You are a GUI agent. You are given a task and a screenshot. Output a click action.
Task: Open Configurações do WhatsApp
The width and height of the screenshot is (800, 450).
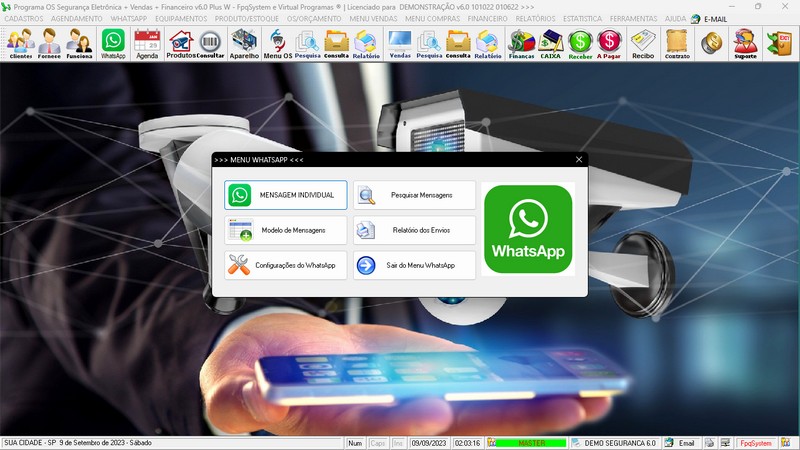coord(286,265)
